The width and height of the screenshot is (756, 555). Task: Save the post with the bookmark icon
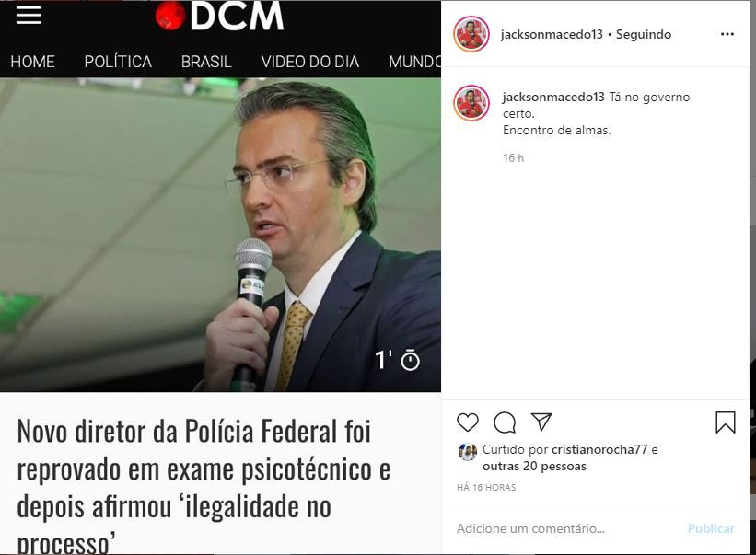[x=725, y=422]
